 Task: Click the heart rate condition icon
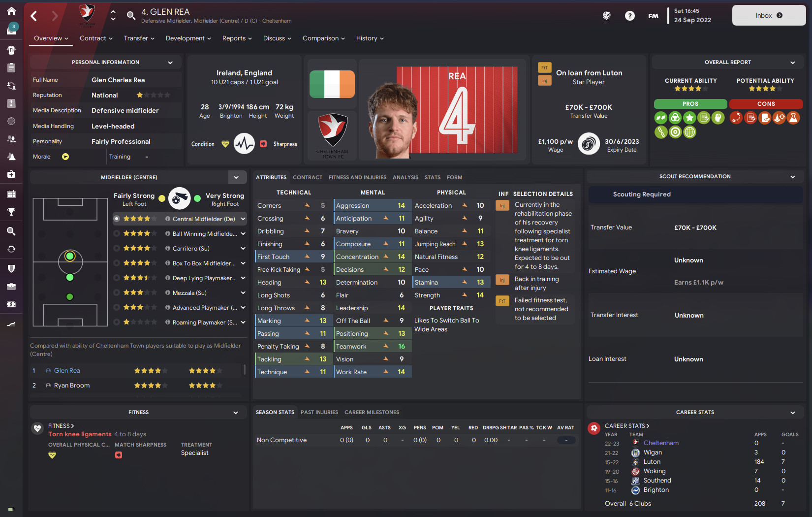[x=244, y=144]
